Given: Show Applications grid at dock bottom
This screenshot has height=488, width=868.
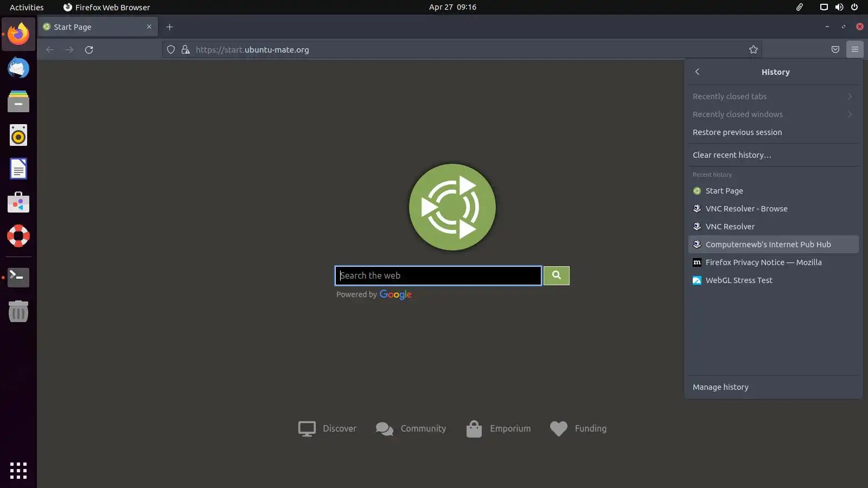Looking at the screenshot, I should [18, 470].
